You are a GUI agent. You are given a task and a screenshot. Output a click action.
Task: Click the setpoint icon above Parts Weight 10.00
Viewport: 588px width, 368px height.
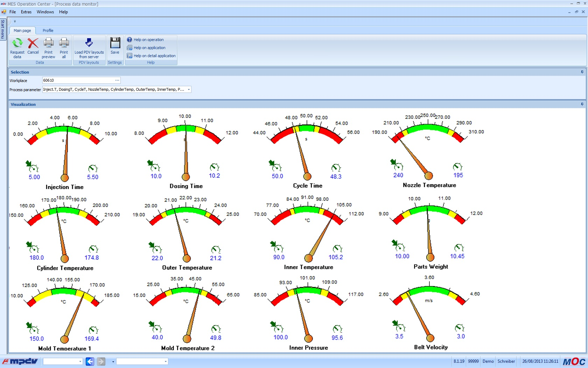pos(399,245)
